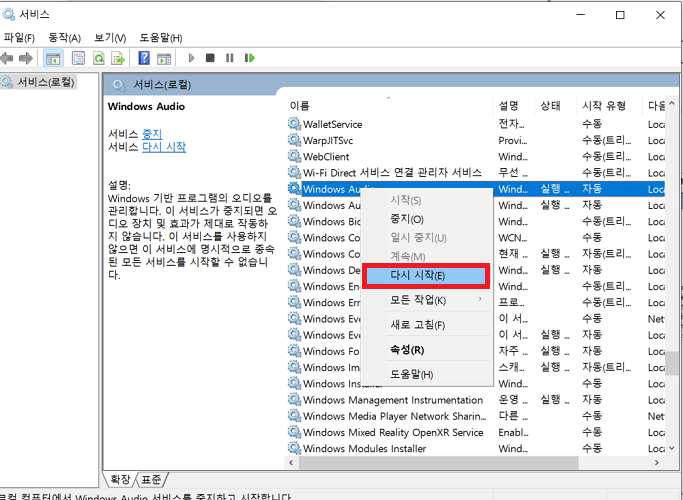Toggle the show/hide action pane icon
683x500 pixels.
click(164, 58)
